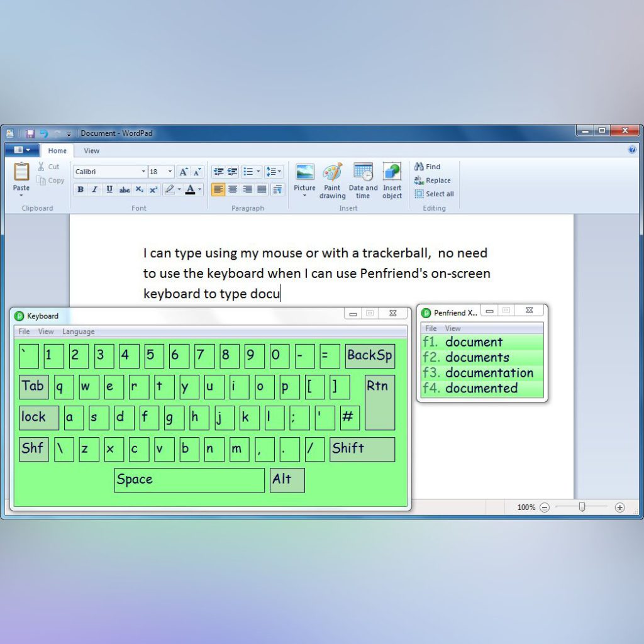644x644 pixels.
Task: Open the WordPad application menu button
Action: [22, 150]
